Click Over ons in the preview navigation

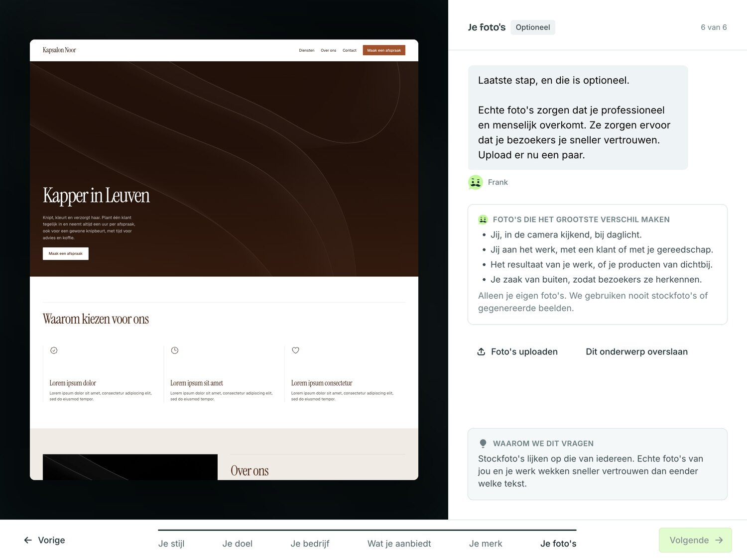coord(328,50)
